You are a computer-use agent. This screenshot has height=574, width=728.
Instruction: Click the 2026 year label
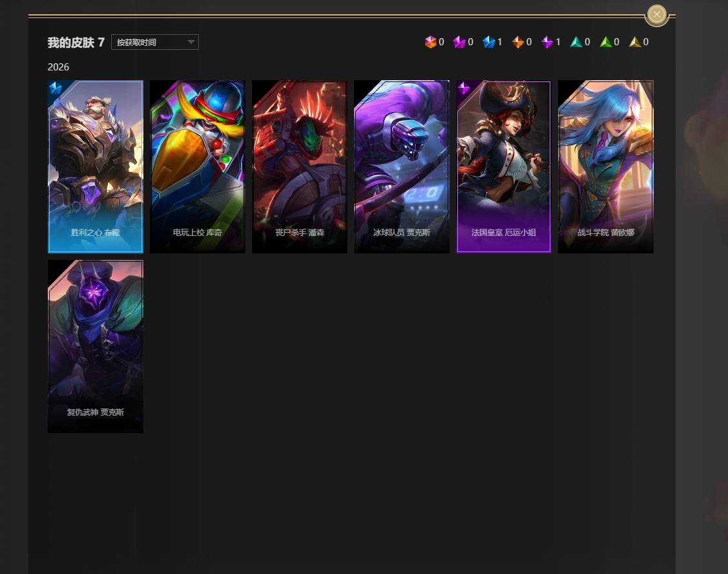[59, 67]
